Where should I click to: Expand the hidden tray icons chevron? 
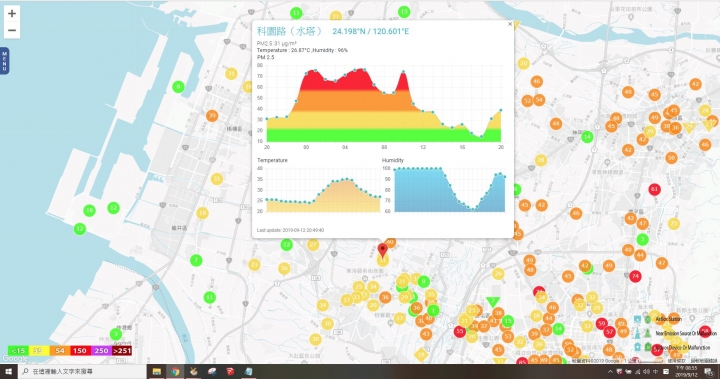point(610,372)
